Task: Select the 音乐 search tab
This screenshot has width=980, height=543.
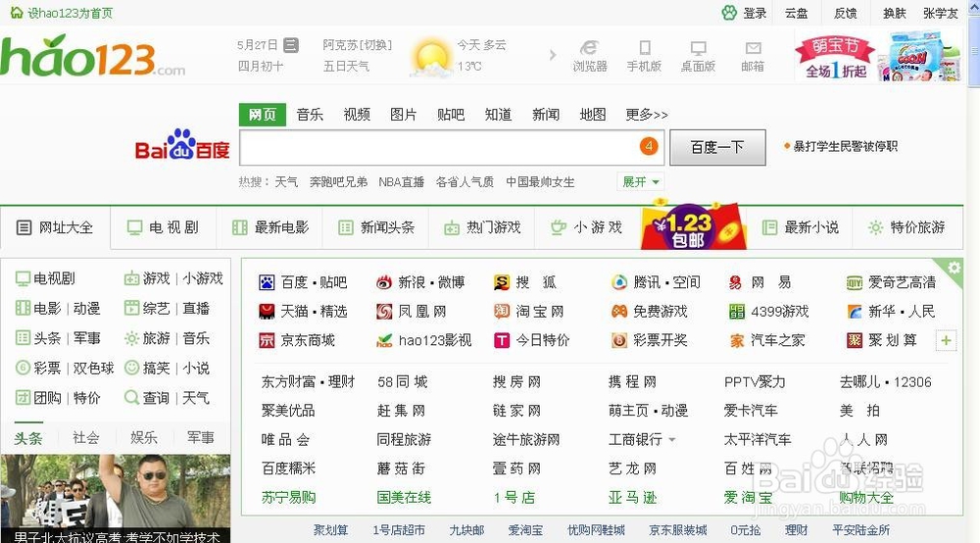Action: pos(310,115)
